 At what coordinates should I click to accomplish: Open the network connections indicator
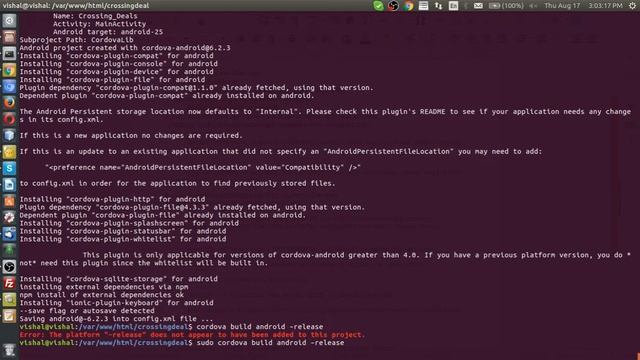438,6
